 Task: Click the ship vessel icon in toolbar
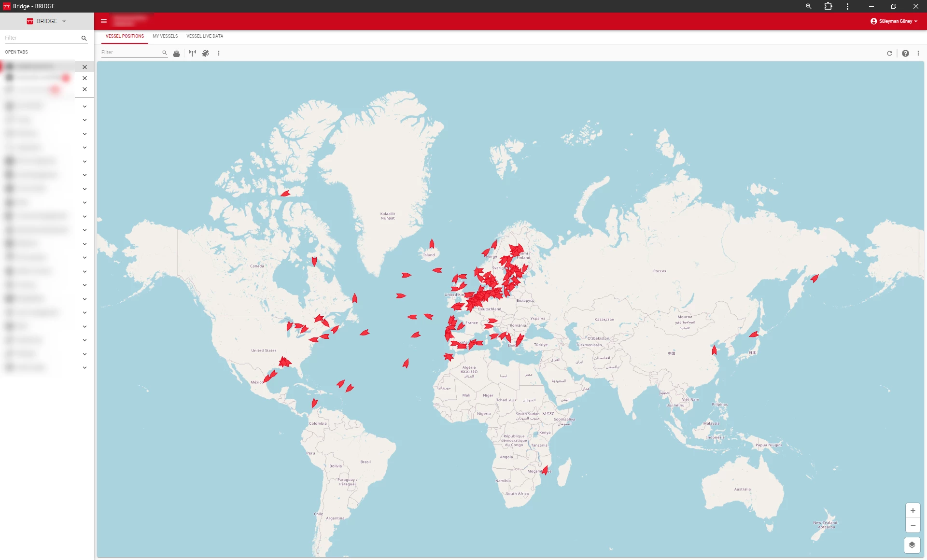point(176,53)
